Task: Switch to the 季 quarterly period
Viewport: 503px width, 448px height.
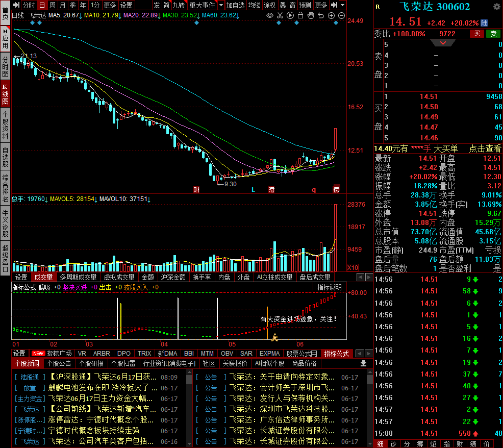Action: [x=72, y=5]
